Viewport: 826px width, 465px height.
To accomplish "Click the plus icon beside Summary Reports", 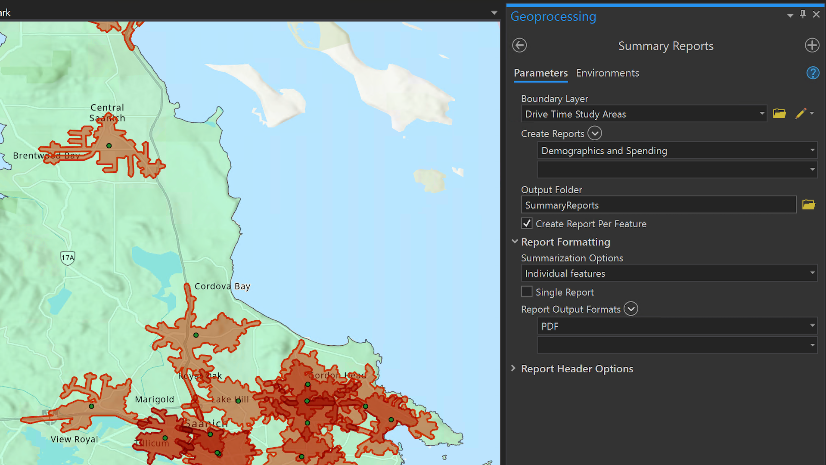I will (811, 45).
